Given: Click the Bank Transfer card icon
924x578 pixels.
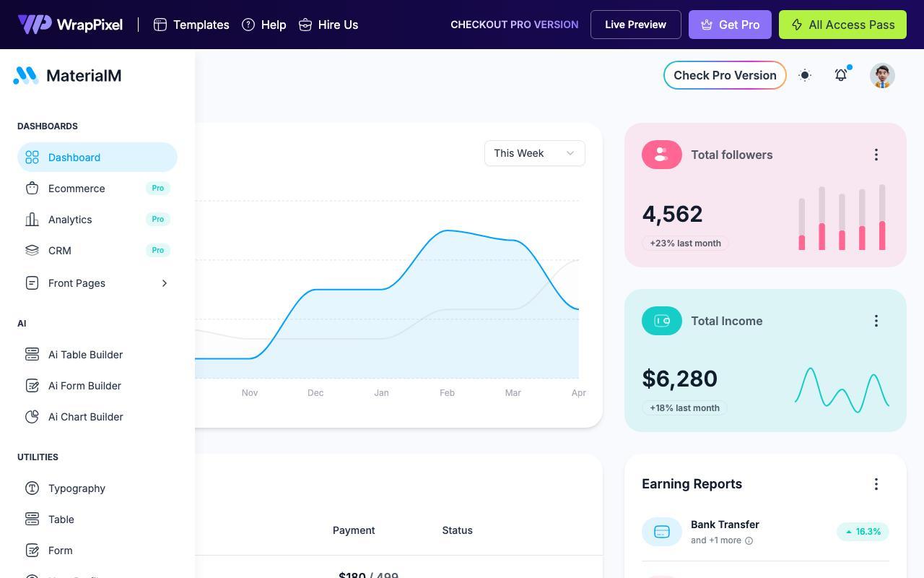Looking at the screenshot, I should coord(662,532).
